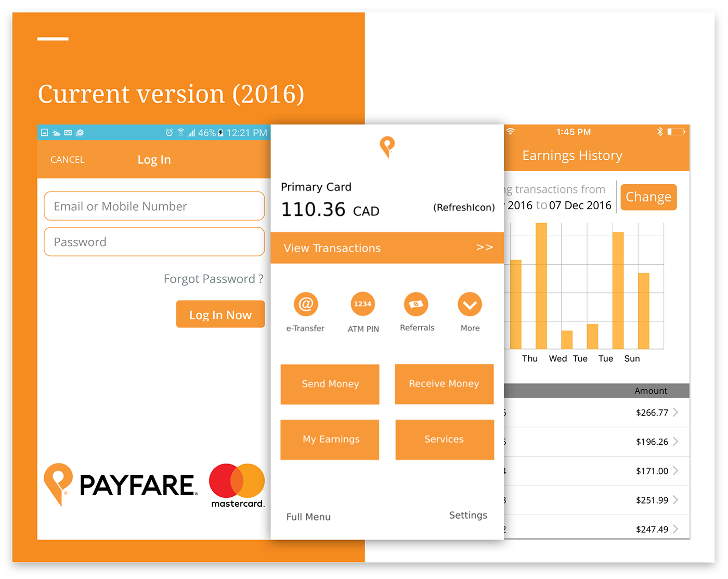Tap the 110.36 CAD balance

[330, 210]
